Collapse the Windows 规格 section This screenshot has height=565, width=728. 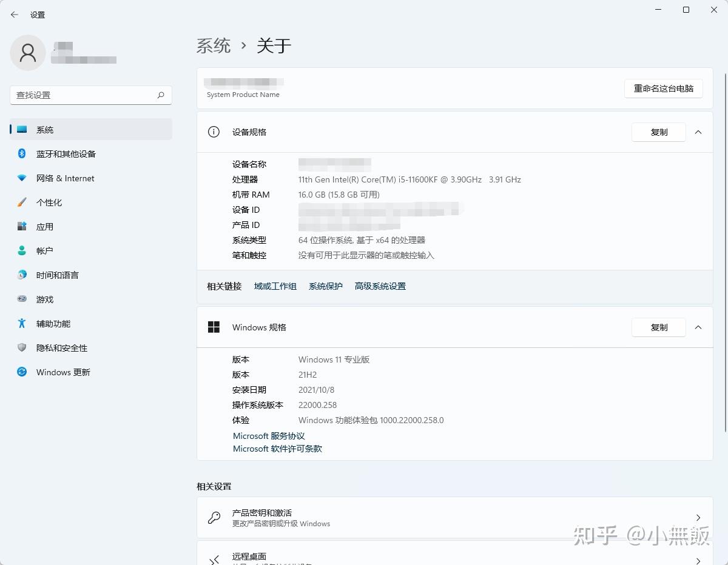(698, 327)
